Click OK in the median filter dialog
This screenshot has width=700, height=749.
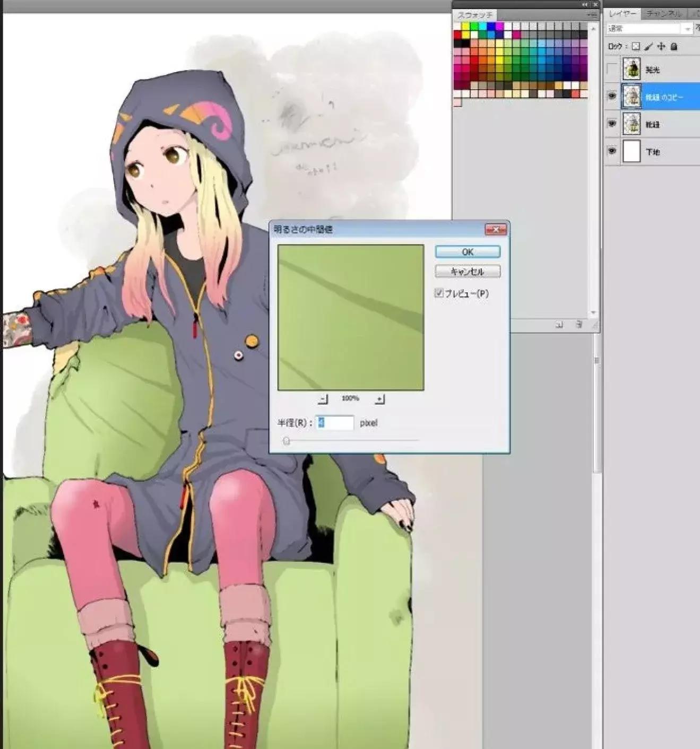(x=467, y=252)
